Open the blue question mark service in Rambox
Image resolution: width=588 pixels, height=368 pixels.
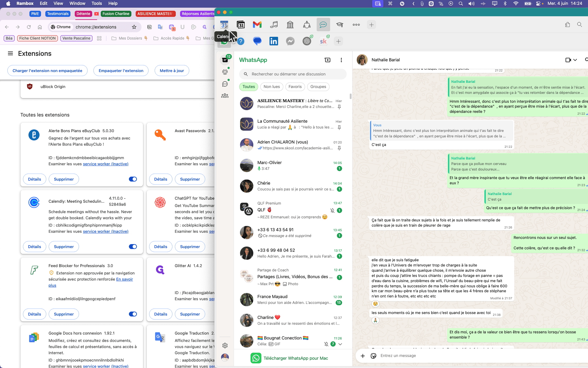click(241, 41)
